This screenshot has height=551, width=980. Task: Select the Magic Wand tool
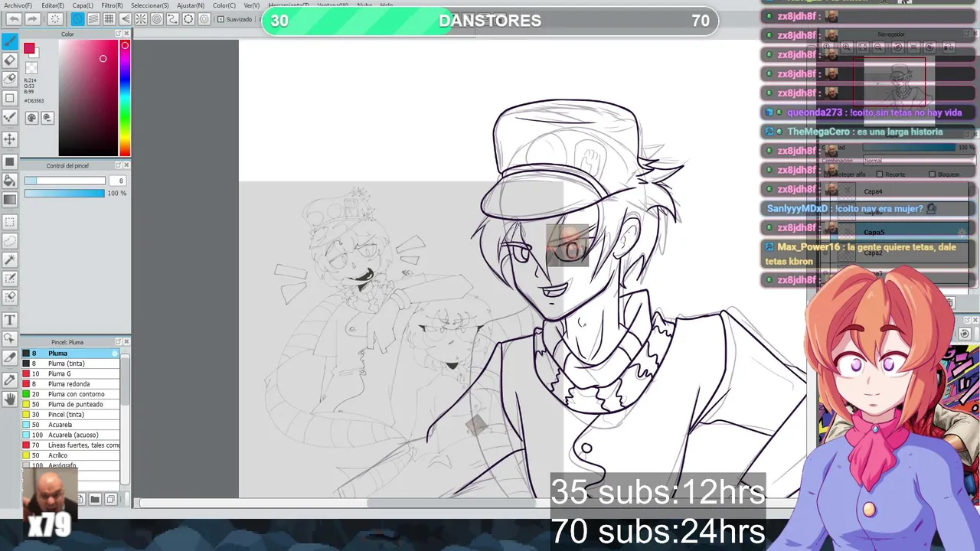click(10, 260)
